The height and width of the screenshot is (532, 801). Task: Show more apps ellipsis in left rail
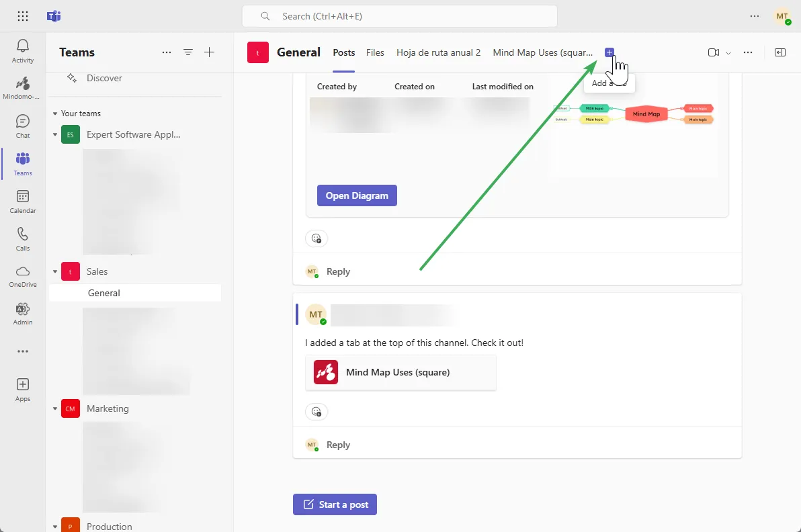pos(22,351)
